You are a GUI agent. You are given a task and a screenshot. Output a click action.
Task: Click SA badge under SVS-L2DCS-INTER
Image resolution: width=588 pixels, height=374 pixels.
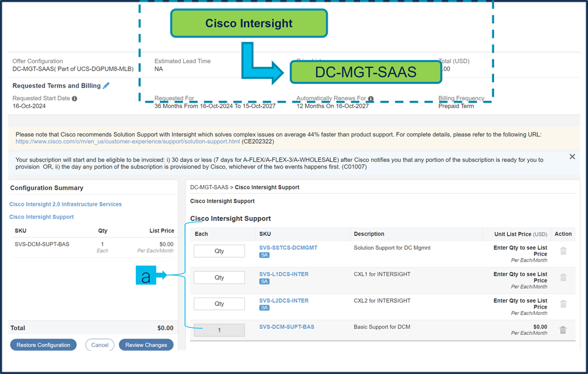[264, 307]
